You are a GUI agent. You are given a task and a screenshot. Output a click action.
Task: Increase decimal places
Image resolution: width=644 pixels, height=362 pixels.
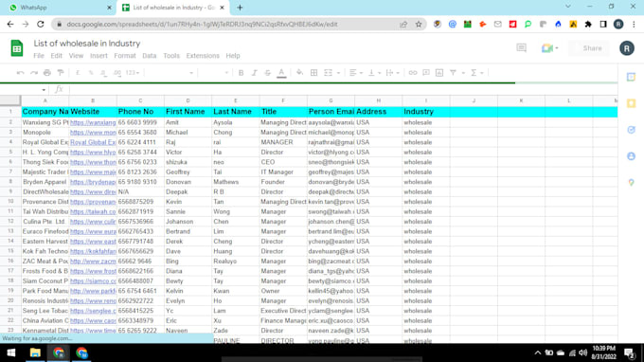coord(117,73)
